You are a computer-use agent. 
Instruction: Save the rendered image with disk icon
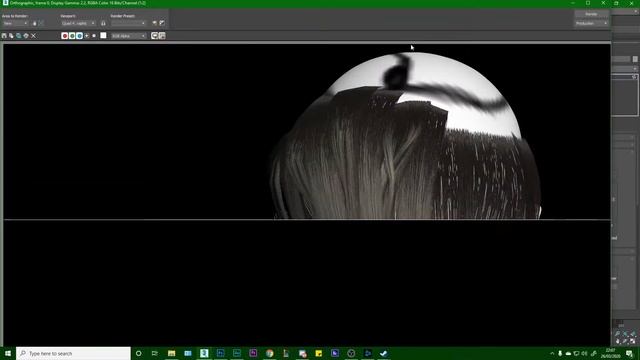pos(4,36)
